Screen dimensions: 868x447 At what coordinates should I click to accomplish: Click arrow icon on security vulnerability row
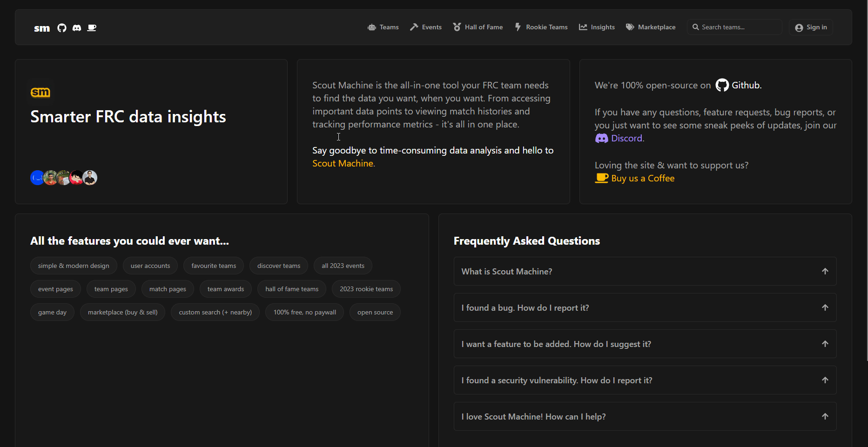coord(825,380)
